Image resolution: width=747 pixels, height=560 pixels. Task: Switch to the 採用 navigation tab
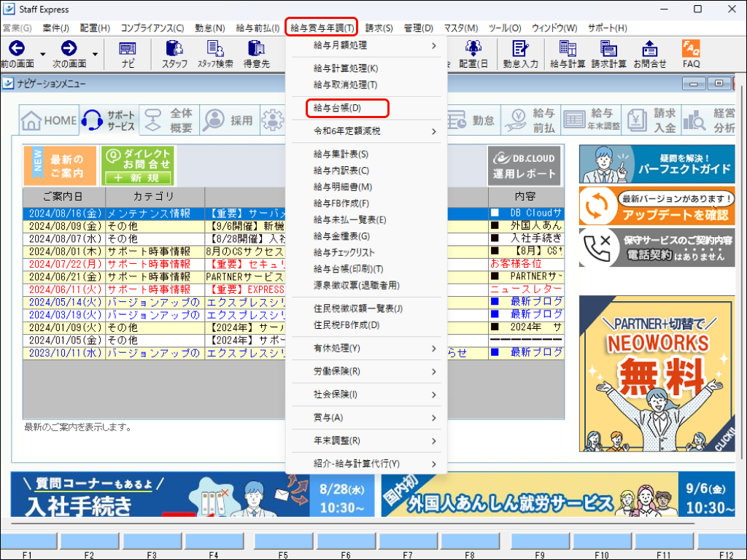[x=230, y=120]
